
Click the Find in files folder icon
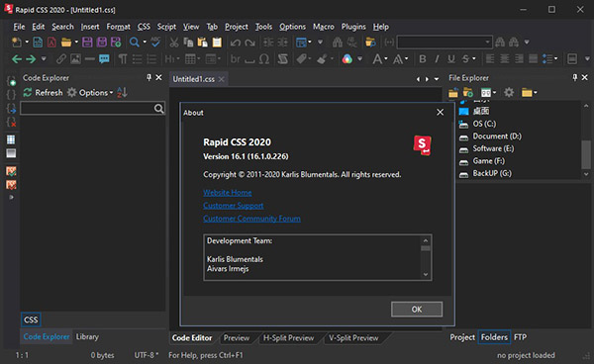[x=370, y=42]
